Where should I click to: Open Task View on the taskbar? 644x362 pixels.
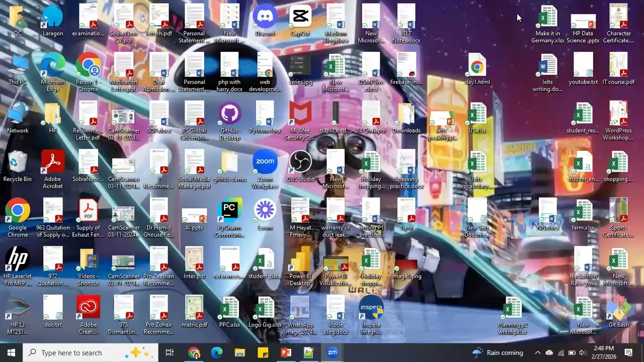(x=170, y=352)
